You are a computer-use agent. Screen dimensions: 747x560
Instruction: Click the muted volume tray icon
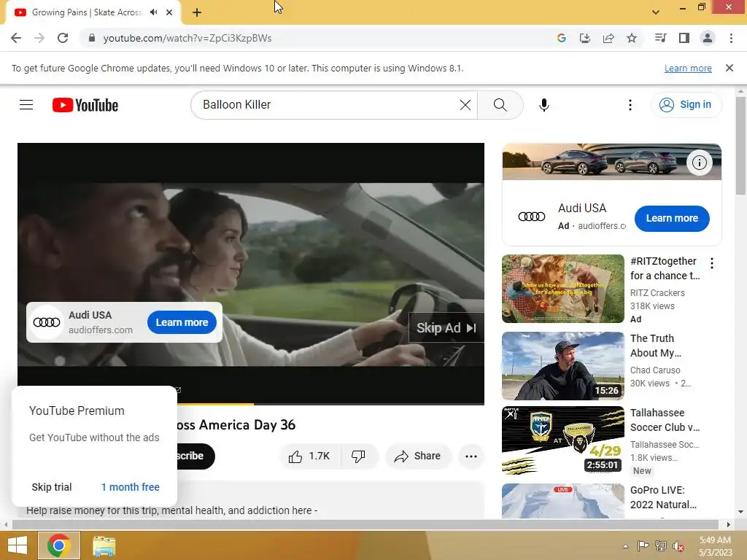(678, 545)
